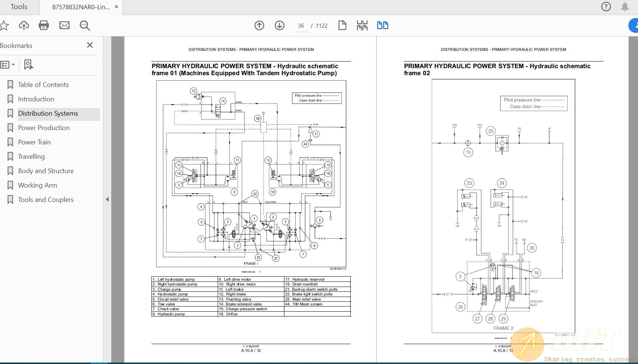Image resolution: width=638 pixels, height=364 pixels.
Task: Click the notifications bell icon
Action: tap(625, 7)
